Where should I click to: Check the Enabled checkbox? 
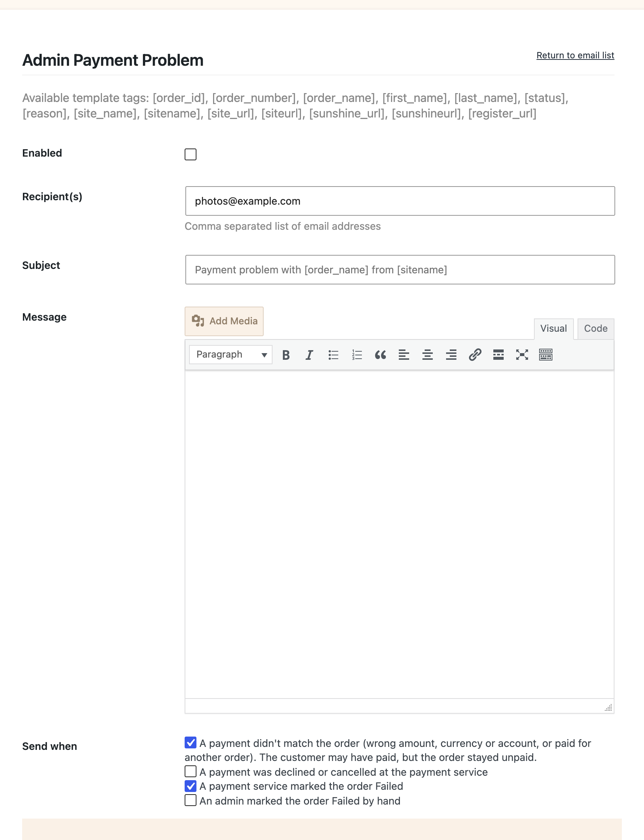pyautogui.click(x=191, y=154)
